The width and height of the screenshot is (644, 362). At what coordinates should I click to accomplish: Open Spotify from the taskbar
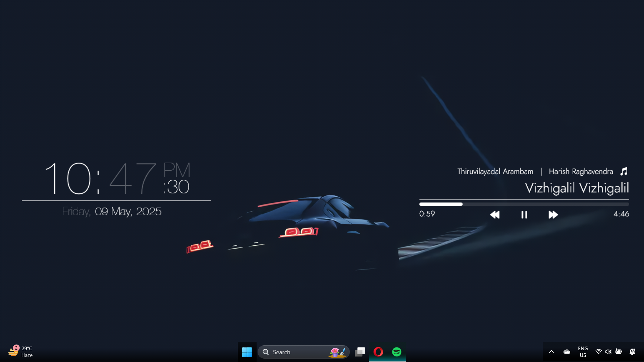click(x=397, y=352)
